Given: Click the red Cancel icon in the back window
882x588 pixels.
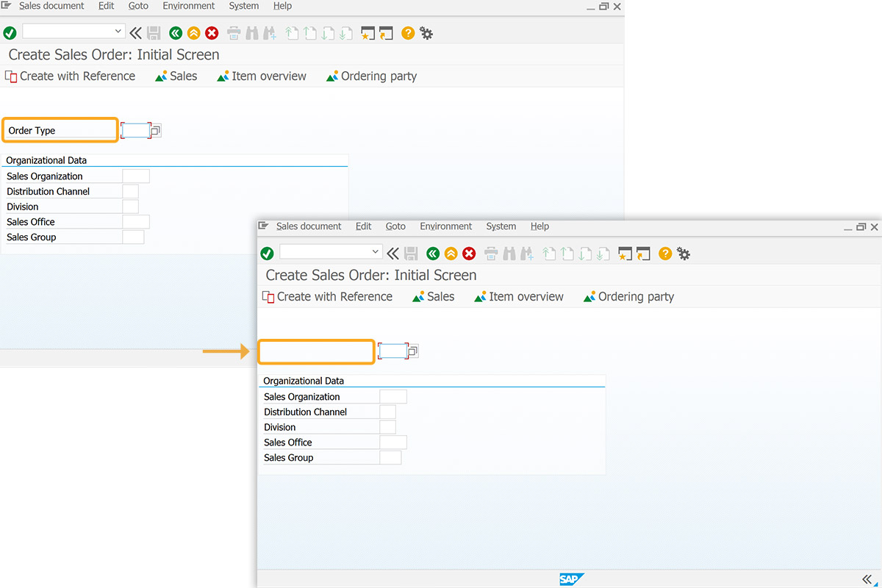Looking at the screenshot, I should 212,32.
